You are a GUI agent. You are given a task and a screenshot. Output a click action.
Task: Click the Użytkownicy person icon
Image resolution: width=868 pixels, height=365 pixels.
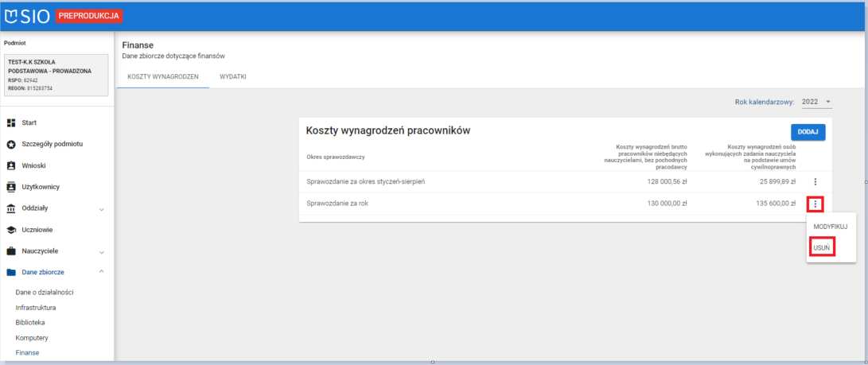11,187
